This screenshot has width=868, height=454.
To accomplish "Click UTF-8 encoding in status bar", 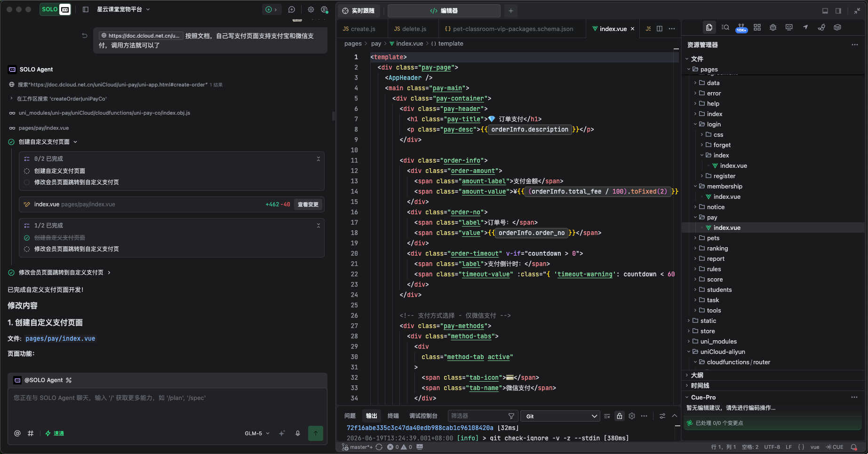I will pyautogui.click(x=772, y=447).
